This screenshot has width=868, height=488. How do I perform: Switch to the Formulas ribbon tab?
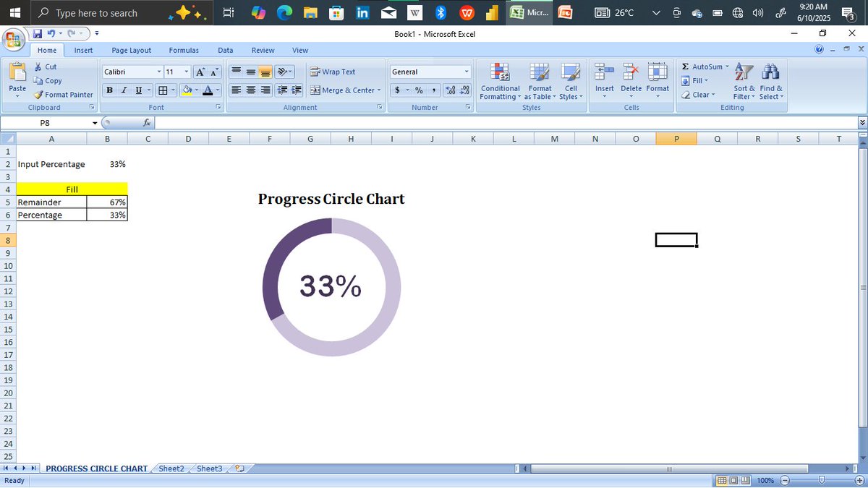(184, 50)
